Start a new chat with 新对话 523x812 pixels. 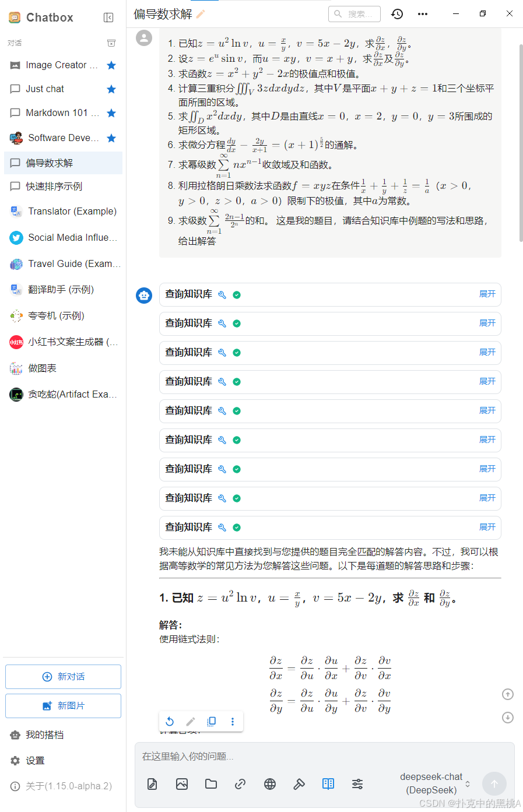coord(63,677)
